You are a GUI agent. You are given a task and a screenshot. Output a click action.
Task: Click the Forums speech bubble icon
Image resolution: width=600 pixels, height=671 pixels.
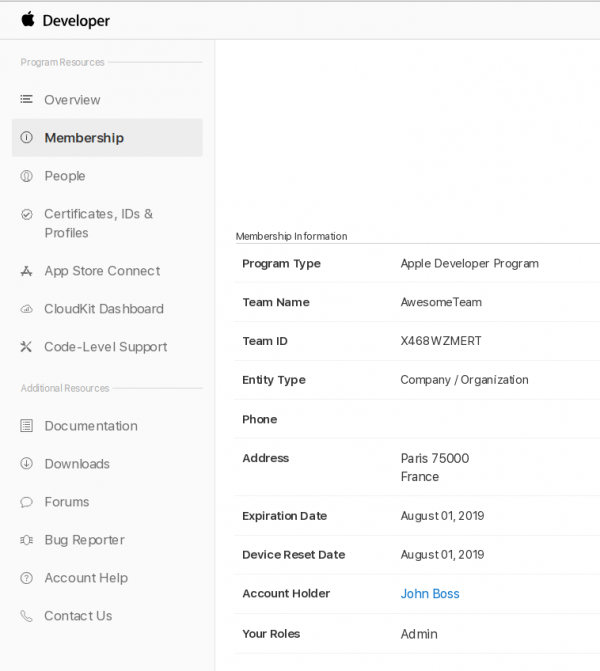click(x=27, y=502)
